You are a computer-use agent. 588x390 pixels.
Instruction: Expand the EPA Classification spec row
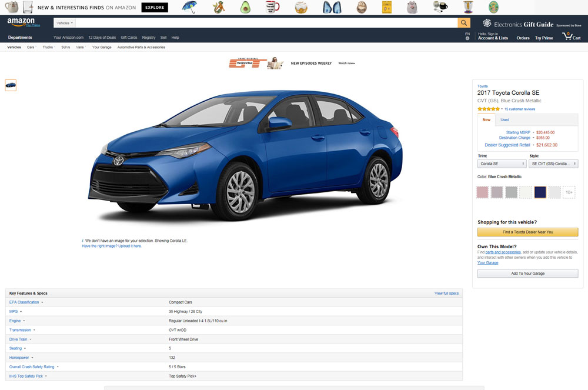tap(26, 302)
